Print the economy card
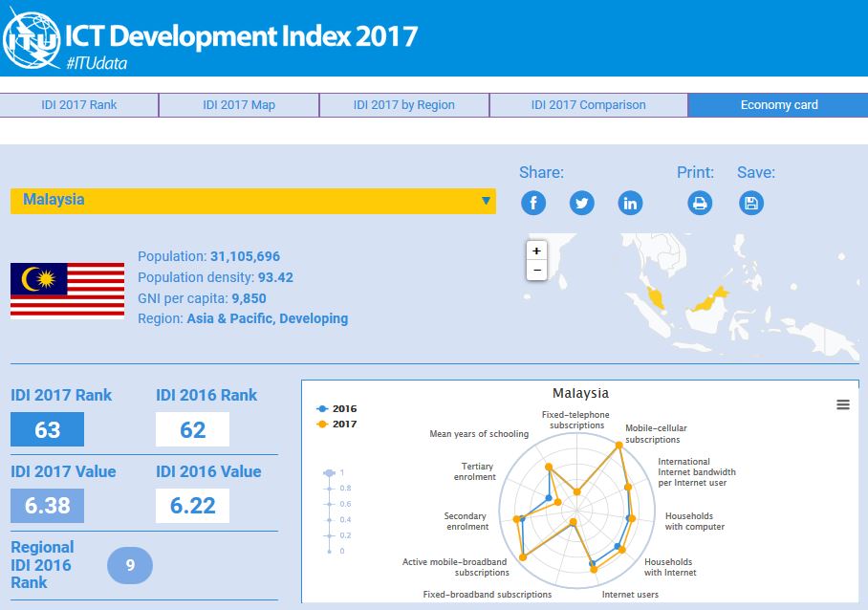Screen dimensions: 868x610 700,203
